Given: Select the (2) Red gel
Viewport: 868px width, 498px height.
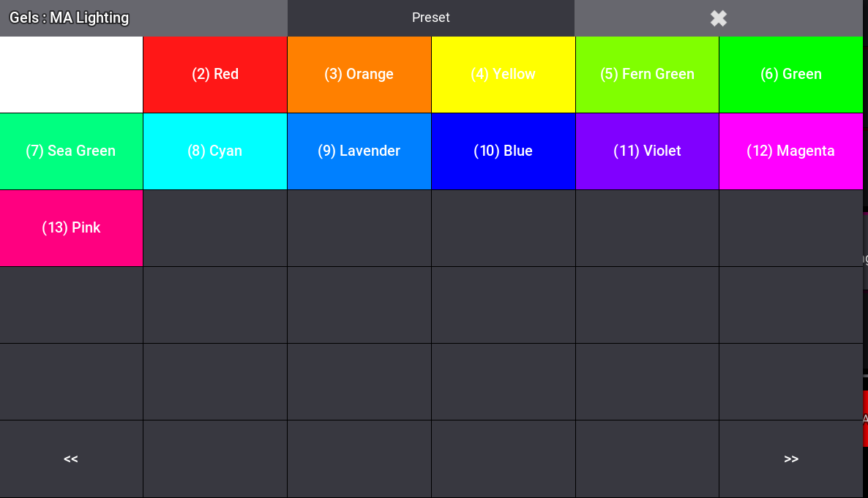Looking at the screenshot, I should pos(214,75).
